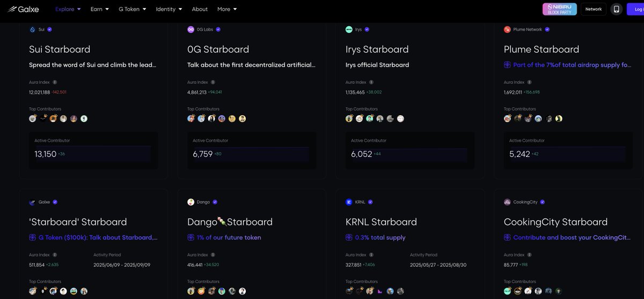Image resolution: width=644 pixels, height=299 pixels.
Task: Click Active Contributor box showing 5,242
Action: point(568,150)
